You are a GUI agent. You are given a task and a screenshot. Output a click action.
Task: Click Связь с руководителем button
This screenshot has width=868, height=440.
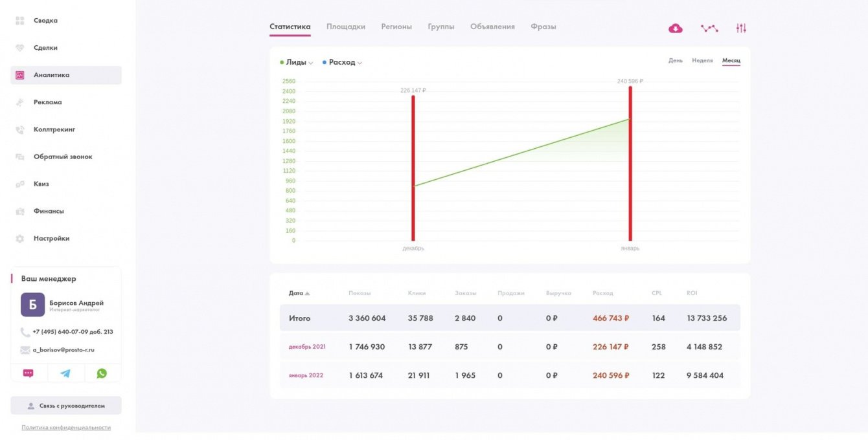tap(66, 406)
